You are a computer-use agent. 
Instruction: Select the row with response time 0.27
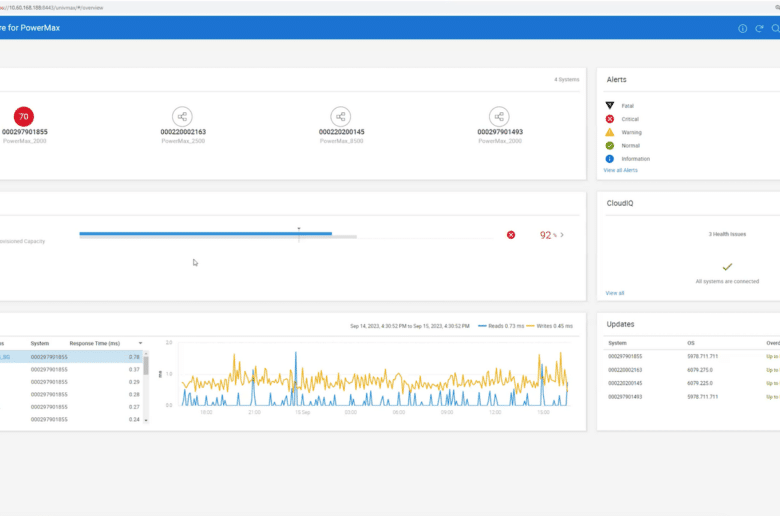coord(71,407)
